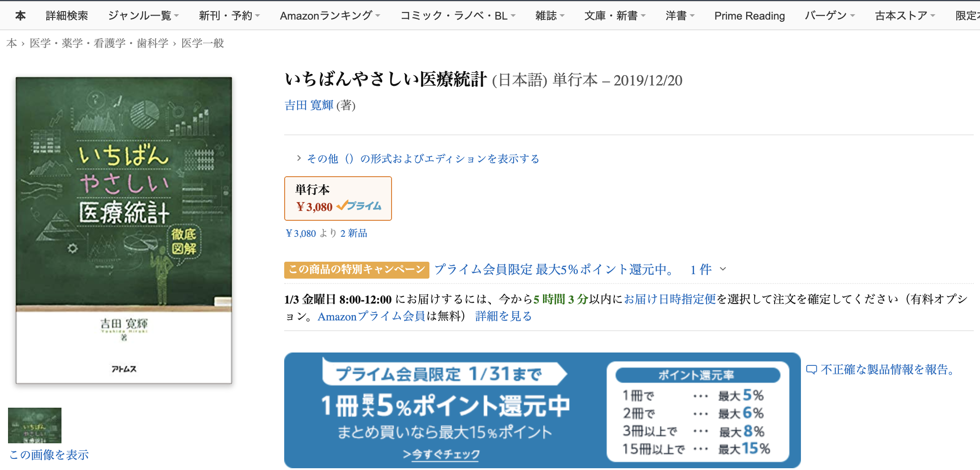
Task: Click the small book cover thumbnail
Action: 35,425
